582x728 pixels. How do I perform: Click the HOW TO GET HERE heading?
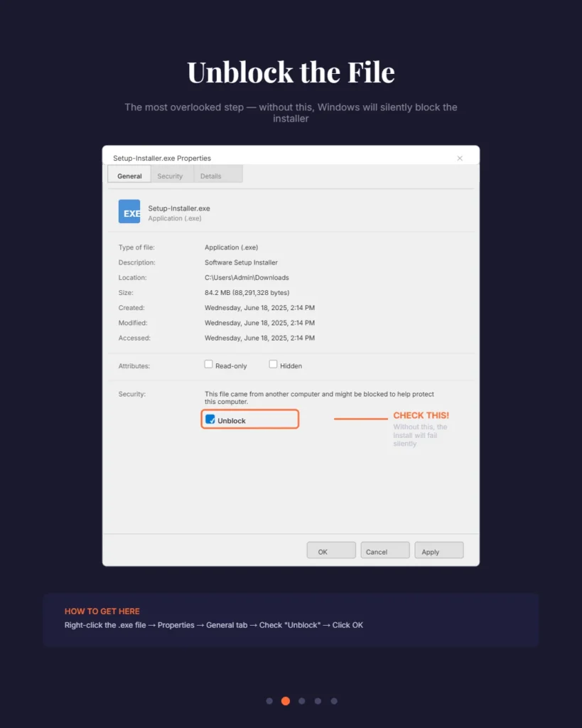102,611
